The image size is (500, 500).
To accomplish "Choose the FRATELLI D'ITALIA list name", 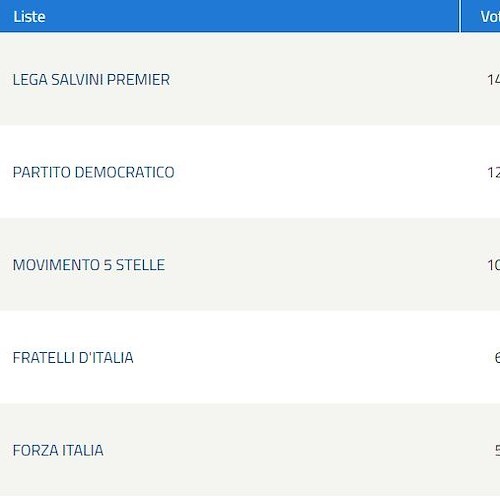I will click(x=73, y=358).
